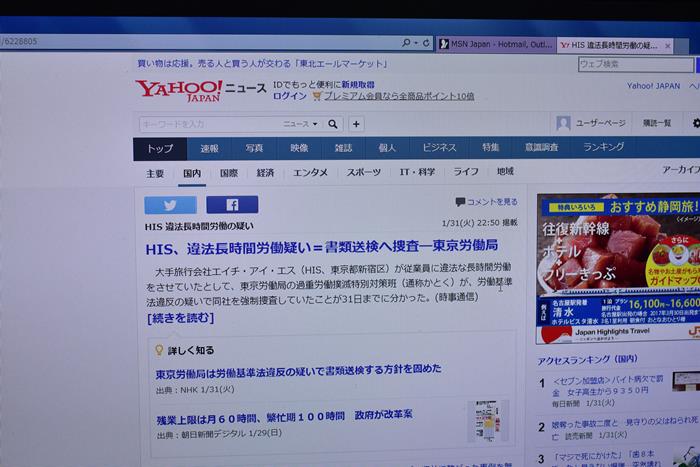This screenshot has width=700, height=467.
Task: Open ranking item 1 セブン加盟店 article
Action: pos(608,385)
